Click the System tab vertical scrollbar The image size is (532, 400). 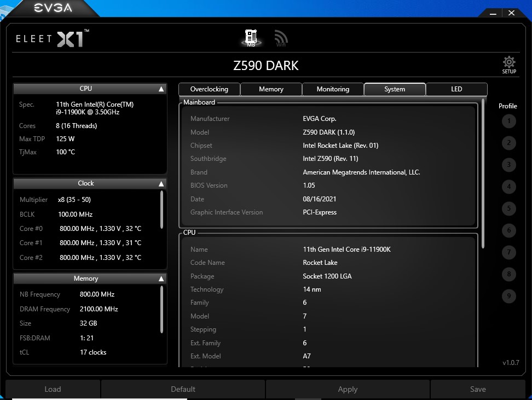point(483,173)
